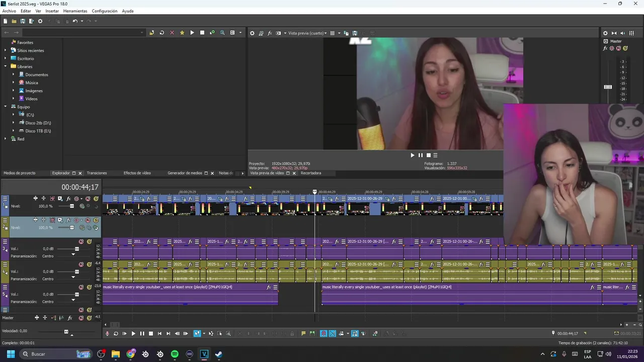Viewport: 644px width, 362px height.
Task: Switch to the Transiciones tab
Action: pos(97,173)
